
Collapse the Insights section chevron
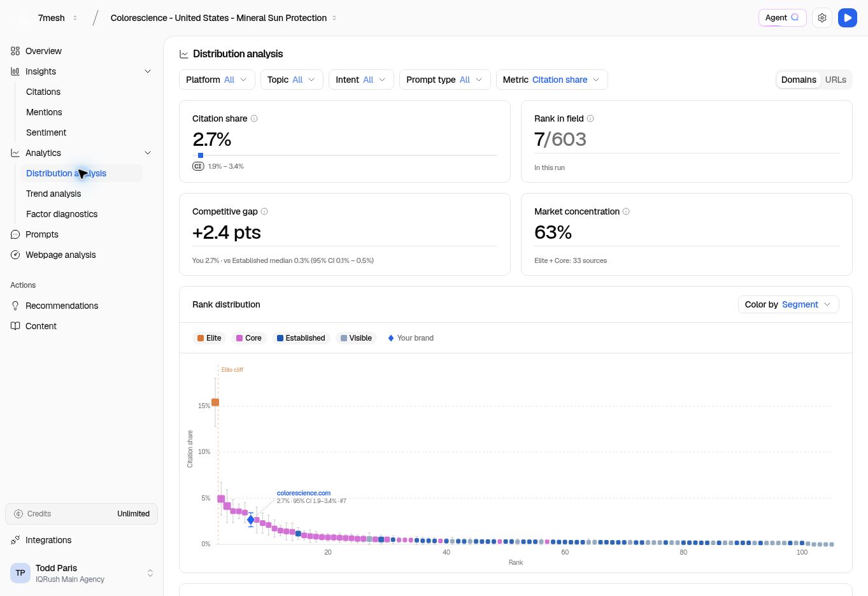[148, 71]
